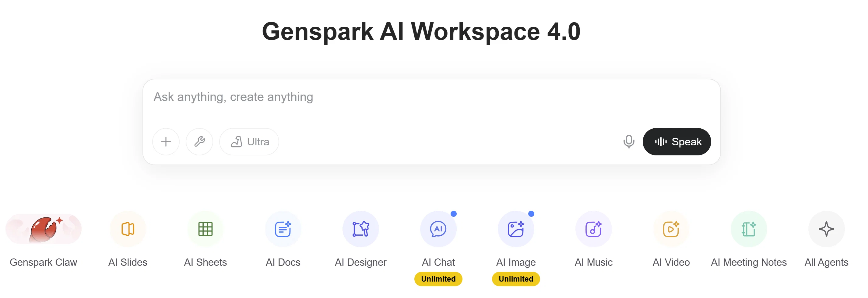The height and width of the screenshot is (298, 868).
Task: Open the AI Meeting Notes icon
Action: (x=749, y=229)
